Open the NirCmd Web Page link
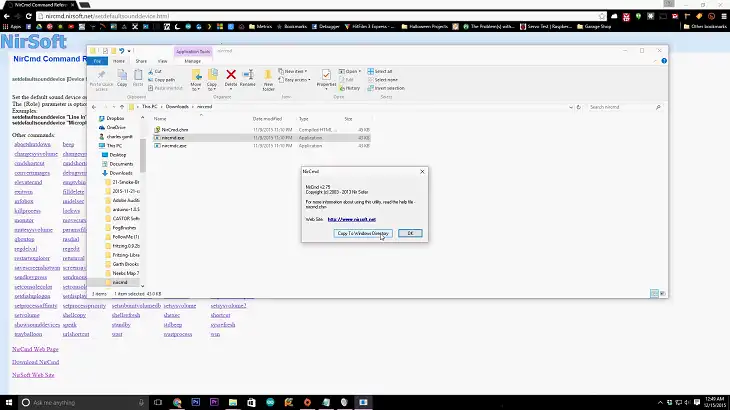 pyautogui.click(x=35, y=349)
